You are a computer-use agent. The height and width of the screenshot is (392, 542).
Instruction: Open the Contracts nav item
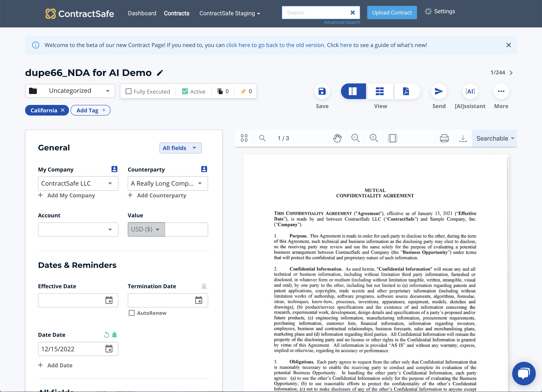coord(176,13)
